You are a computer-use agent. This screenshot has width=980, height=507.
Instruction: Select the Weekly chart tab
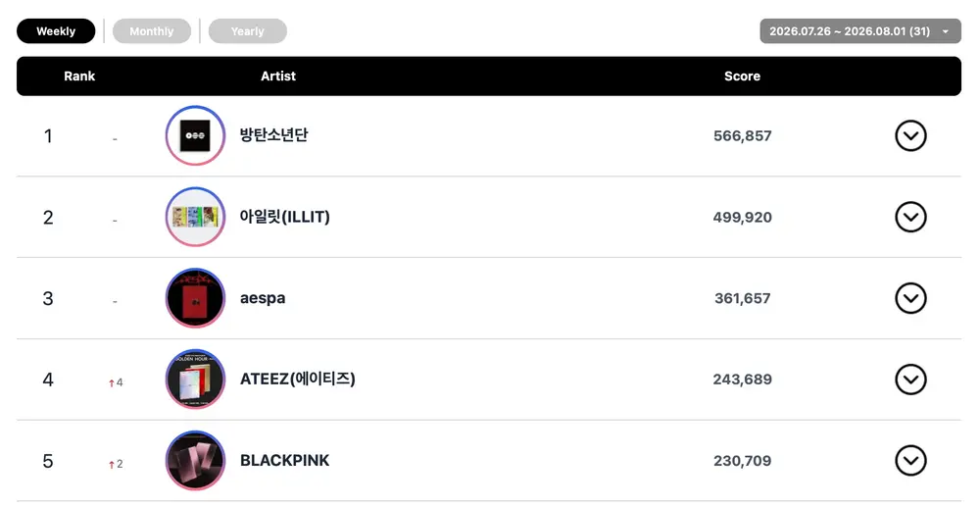56,31
